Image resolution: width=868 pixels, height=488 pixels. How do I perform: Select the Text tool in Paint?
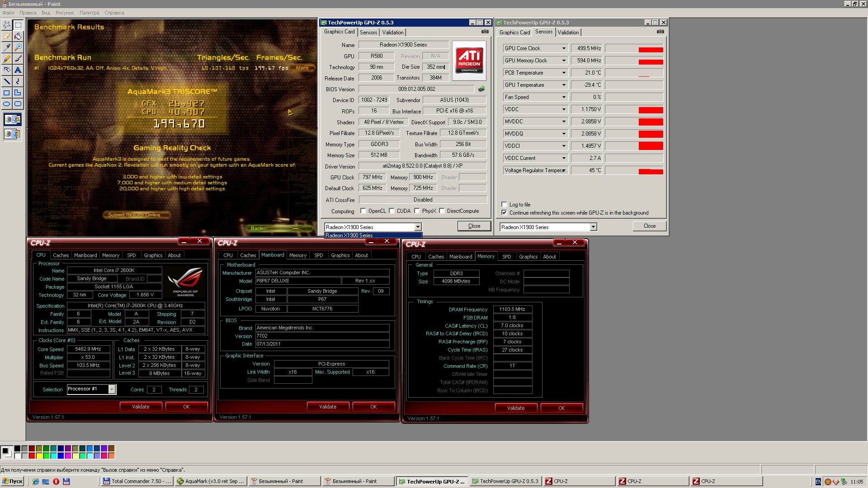click(18, 70)
